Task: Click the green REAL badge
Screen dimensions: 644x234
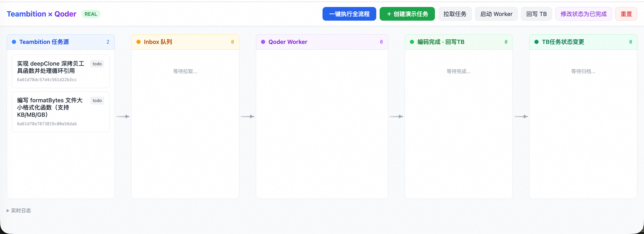Action: click(91, 14)
